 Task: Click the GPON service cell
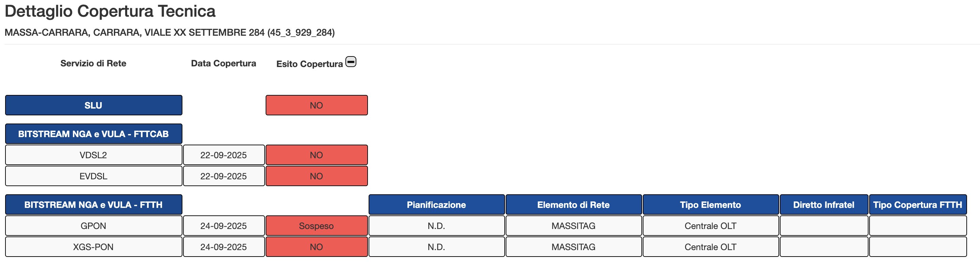[93, 226]
